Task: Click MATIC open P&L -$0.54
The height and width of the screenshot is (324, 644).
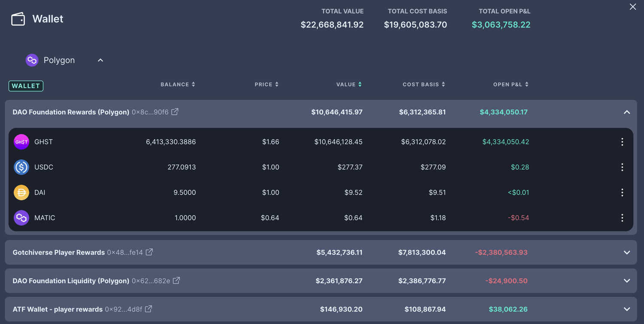Action: 518,218
